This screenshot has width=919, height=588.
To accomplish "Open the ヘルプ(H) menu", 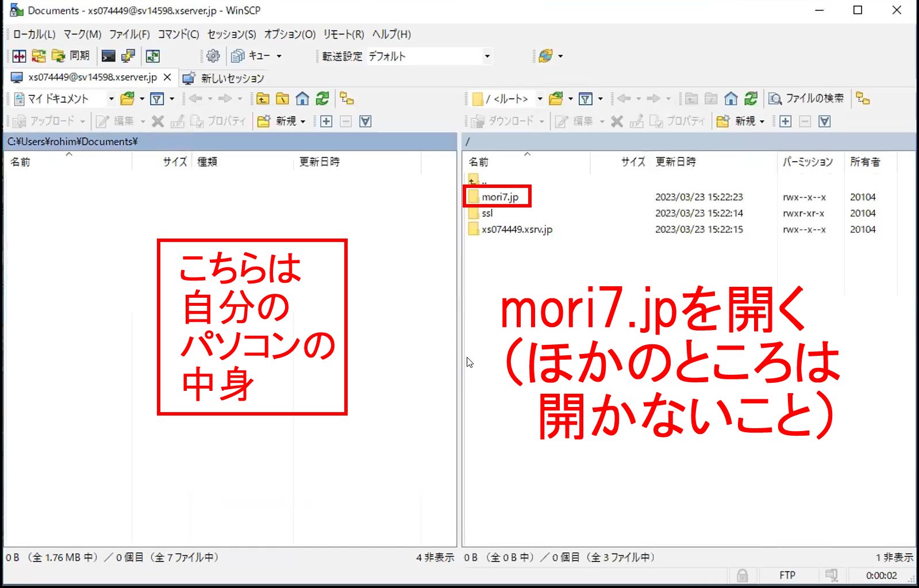I will [x=391, y=34].
